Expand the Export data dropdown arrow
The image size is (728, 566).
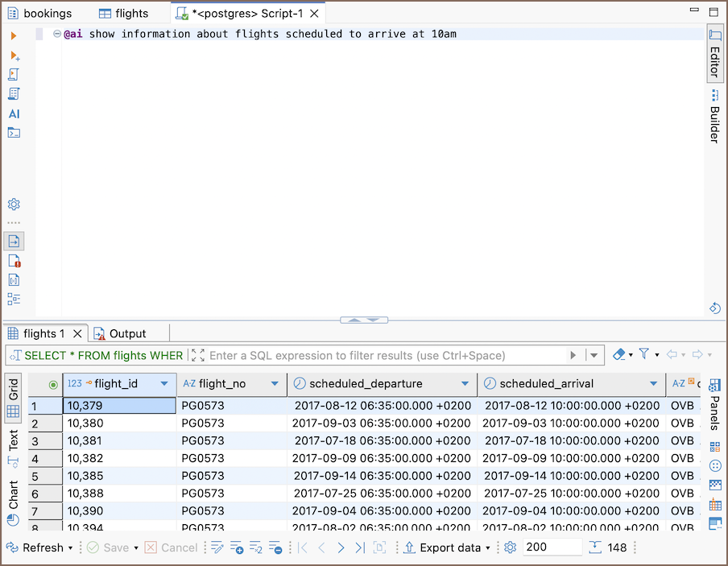(x=488, y=548)
